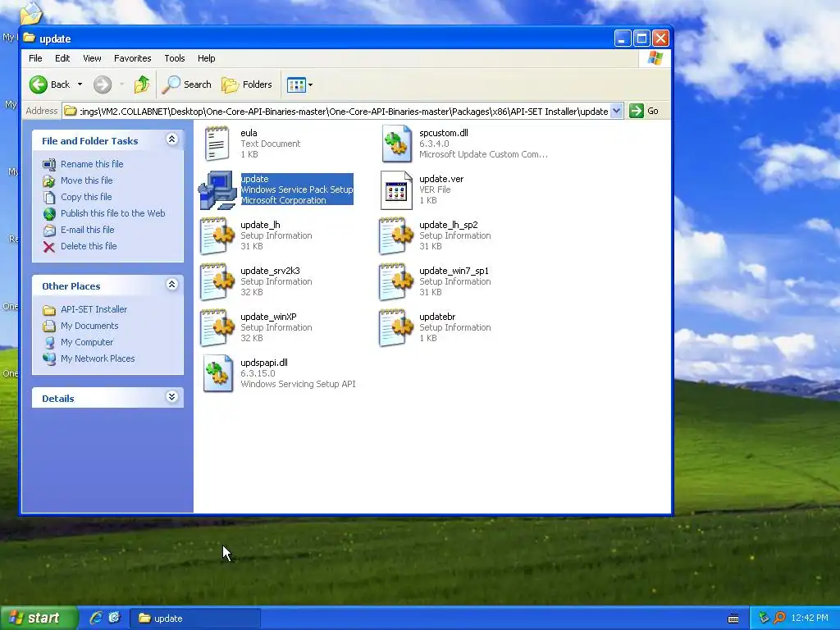This screenshot has height=630, width=840.
Task: Click the folder icon in the title bar
Action: tap(30, 39)
